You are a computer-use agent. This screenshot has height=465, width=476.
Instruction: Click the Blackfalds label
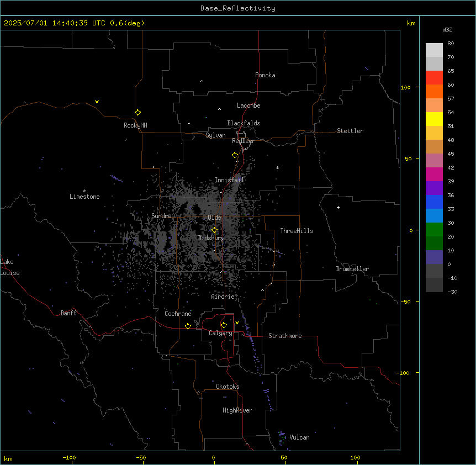pyautogui.click(x=244, y=123)
